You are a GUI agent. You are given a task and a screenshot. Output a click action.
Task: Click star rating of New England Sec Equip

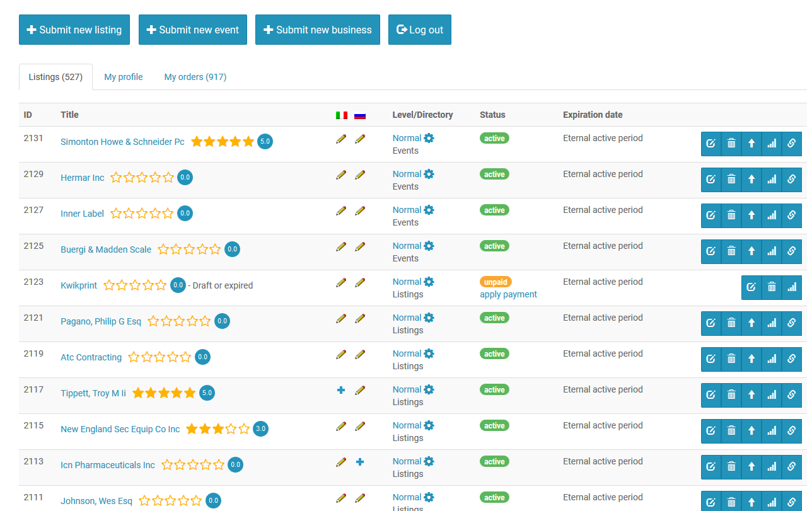[x=217, y=429]
